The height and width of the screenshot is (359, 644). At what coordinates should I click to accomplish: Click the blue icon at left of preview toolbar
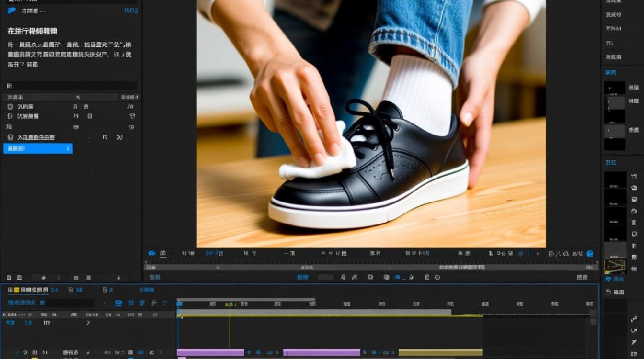tap(152, 253)
